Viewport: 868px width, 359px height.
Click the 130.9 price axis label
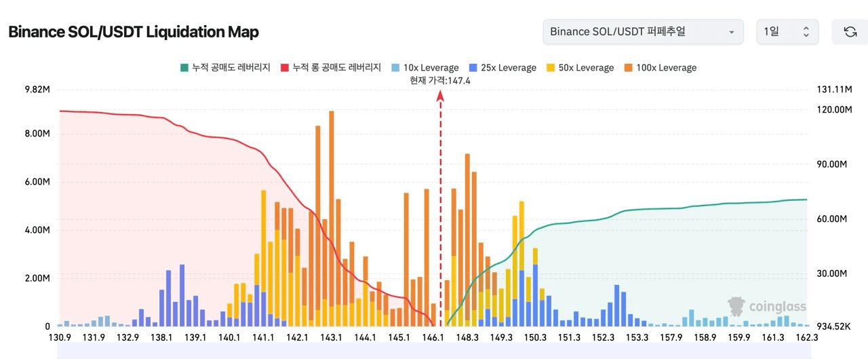[59, 338]
